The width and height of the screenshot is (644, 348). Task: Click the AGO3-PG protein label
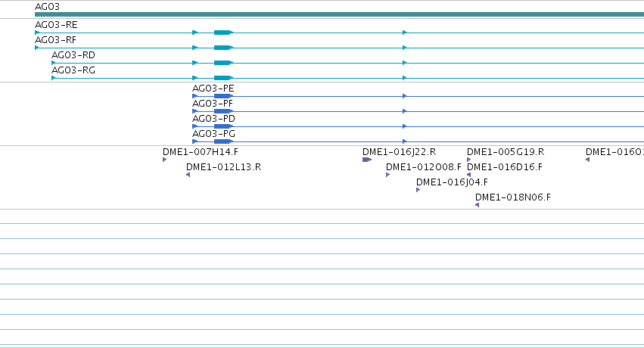pos(213,134)
